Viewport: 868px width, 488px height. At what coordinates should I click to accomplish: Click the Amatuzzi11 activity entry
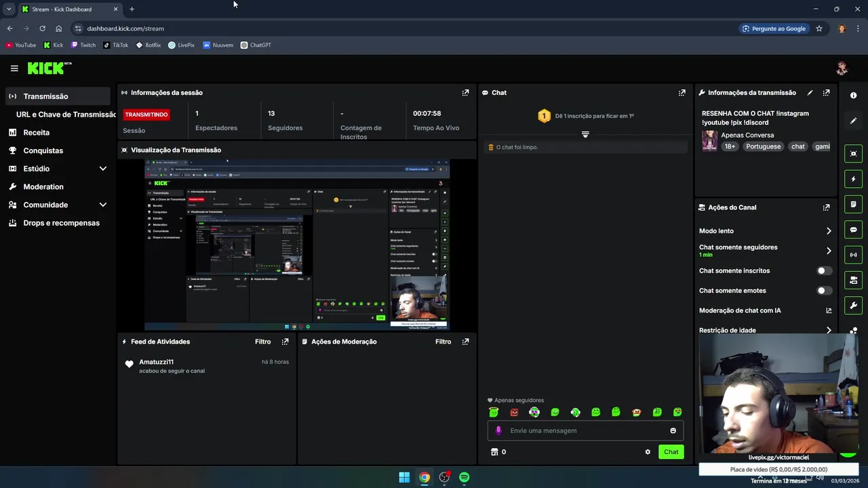tap(207, 366)
